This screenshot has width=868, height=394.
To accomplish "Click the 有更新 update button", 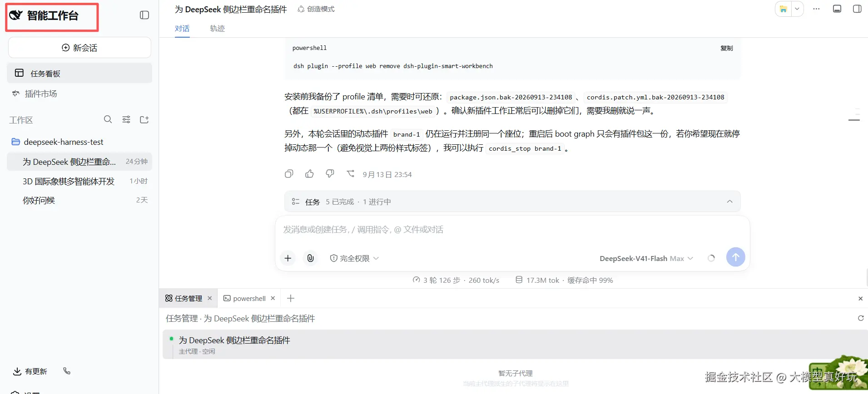I will coord(30,371).
